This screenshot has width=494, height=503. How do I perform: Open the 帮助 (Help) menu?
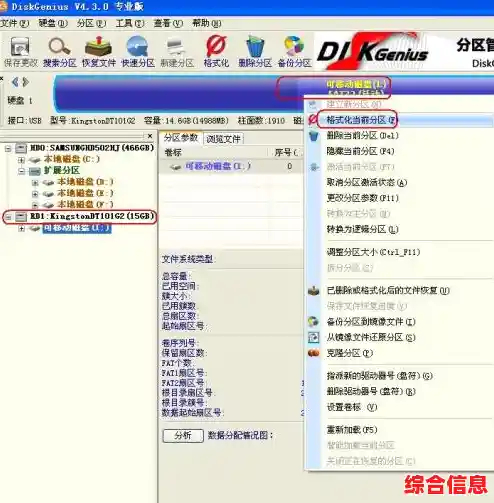pos(207,23)
